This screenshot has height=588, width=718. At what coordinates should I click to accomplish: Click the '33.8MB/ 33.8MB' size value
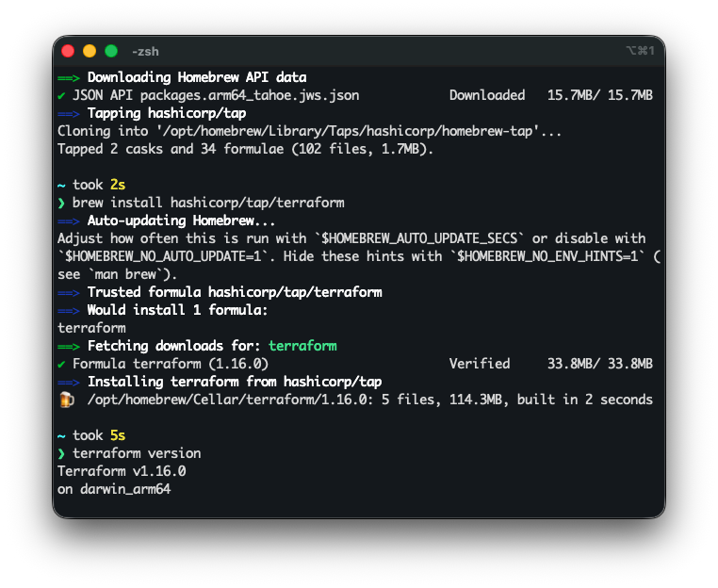pyautogui.click(x=600, y=364)
